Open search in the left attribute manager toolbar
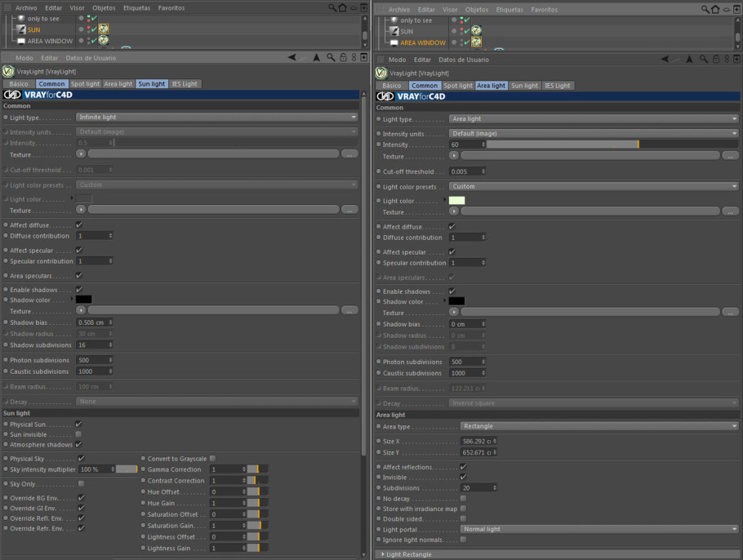The width and height of the screenshot is (743, 560). [331, 57]
